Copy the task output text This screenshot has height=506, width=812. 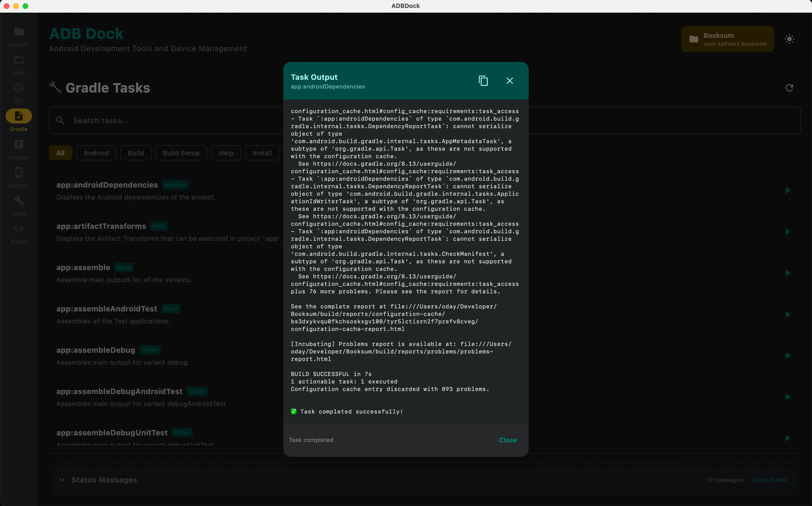[483, 80]
